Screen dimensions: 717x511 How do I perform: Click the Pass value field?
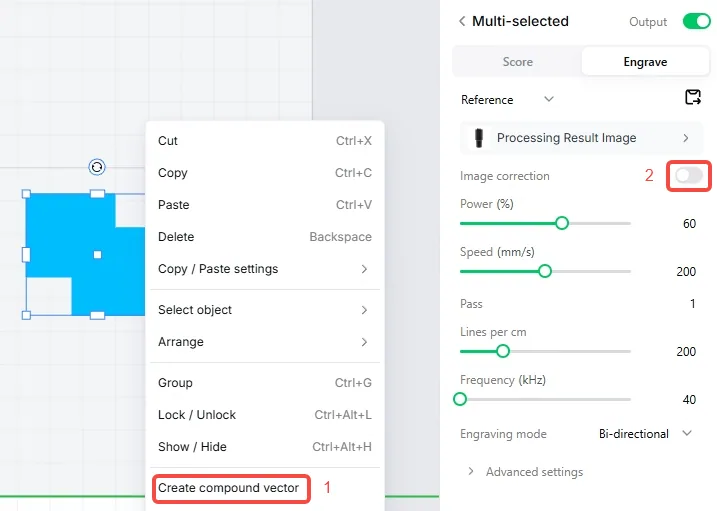tap(692, 303)
